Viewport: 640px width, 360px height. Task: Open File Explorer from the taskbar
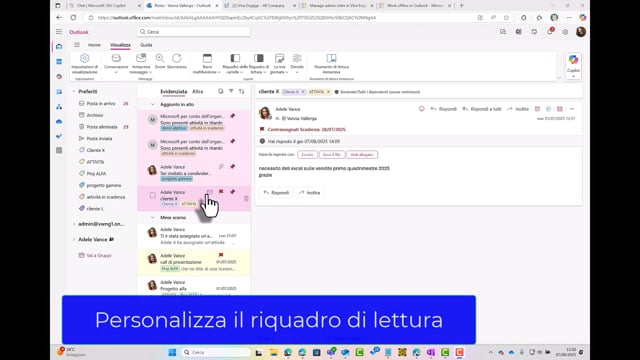tap(273, 352)
